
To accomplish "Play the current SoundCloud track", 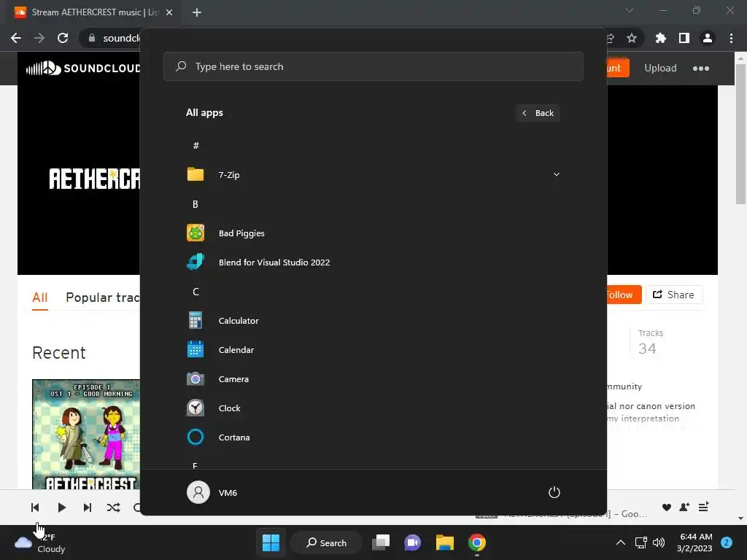I will pos(61,507).
